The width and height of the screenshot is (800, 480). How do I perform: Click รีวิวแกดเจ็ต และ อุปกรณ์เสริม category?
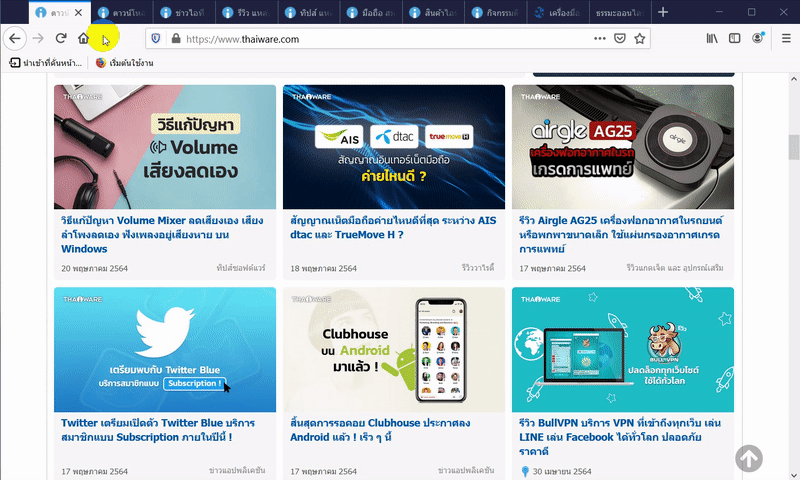click(x=675, y=268)
